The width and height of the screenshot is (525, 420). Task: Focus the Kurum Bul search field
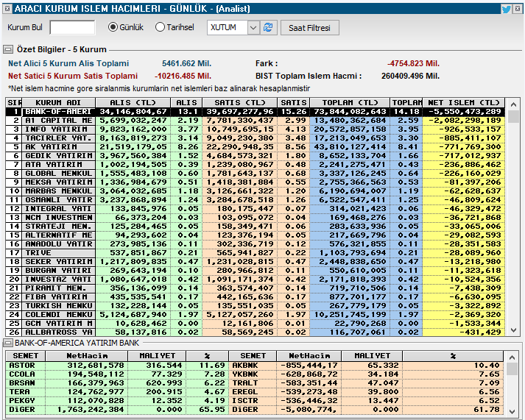[x=72, y=27]
